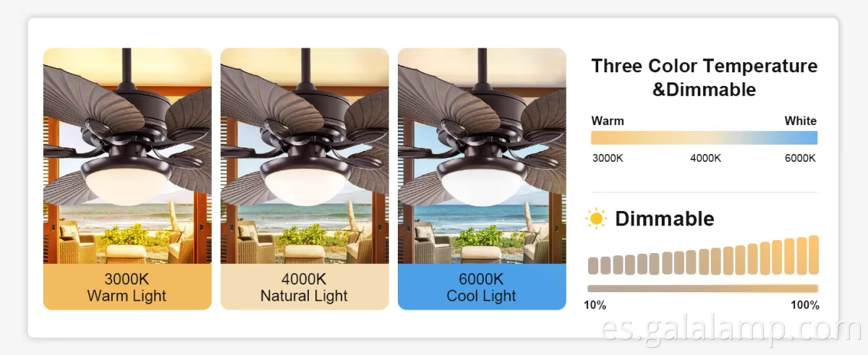Image resolution: width=868 pixels, height=355 pixels.
Task: Click the 100% brightness label
Action: (x=804, y=305)
